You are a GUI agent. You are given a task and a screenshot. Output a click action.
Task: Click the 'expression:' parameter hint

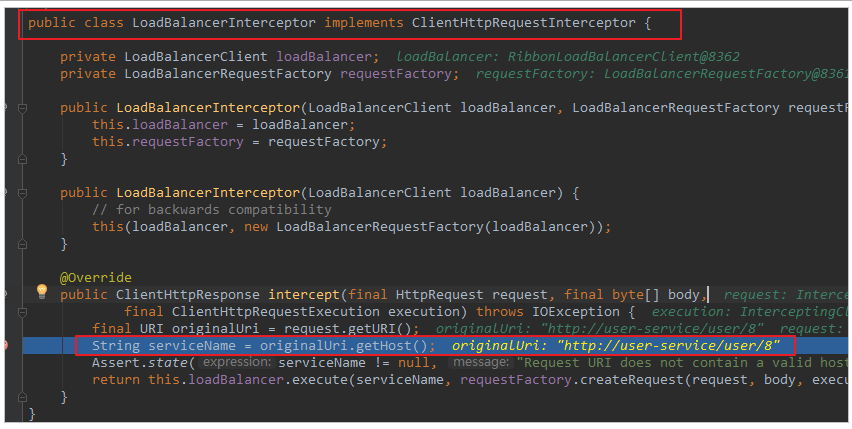point(236,362)
